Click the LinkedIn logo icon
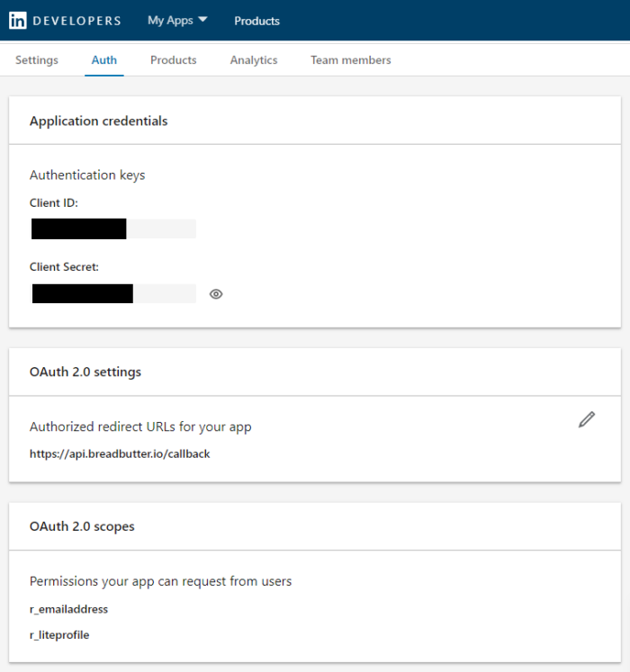This screenshot has height=672, width=630. pyautogui.click(x=18, y=21)
